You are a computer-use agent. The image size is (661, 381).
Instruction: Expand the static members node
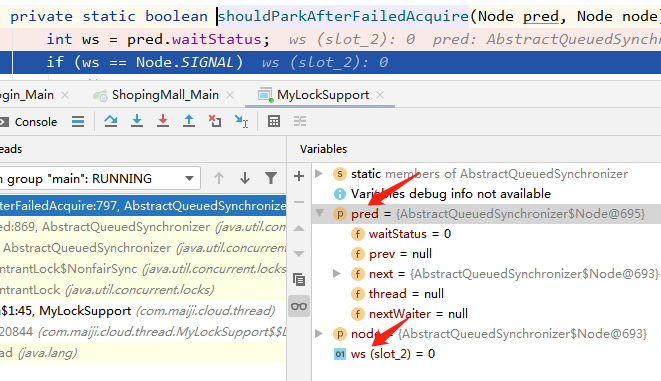(x=319, y=174)
